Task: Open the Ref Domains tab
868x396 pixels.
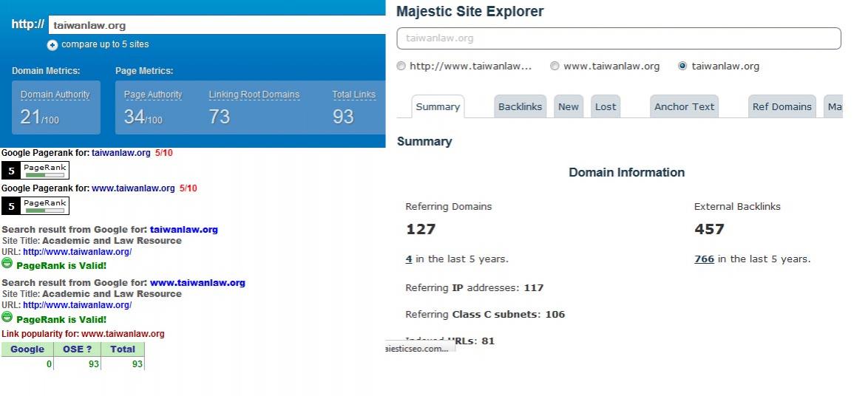Action: click(x=782, y=106)
